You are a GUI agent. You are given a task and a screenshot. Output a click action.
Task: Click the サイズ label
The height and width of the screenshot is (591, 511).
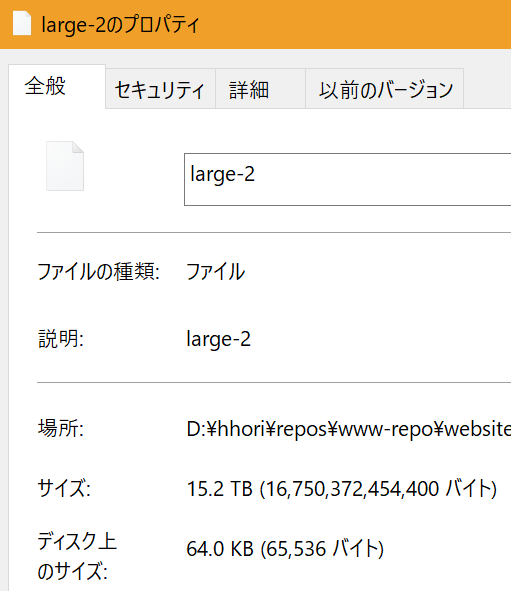64,488
